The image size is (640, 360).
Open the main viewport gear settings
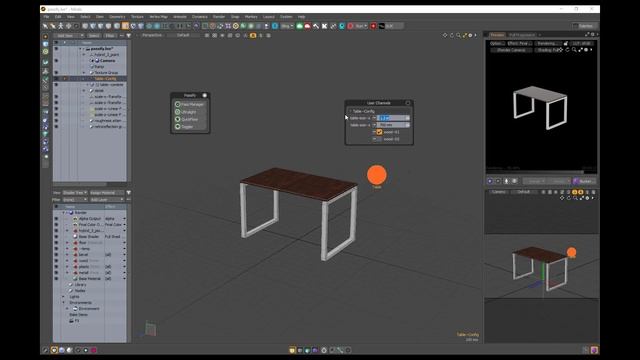pos(470,36)
